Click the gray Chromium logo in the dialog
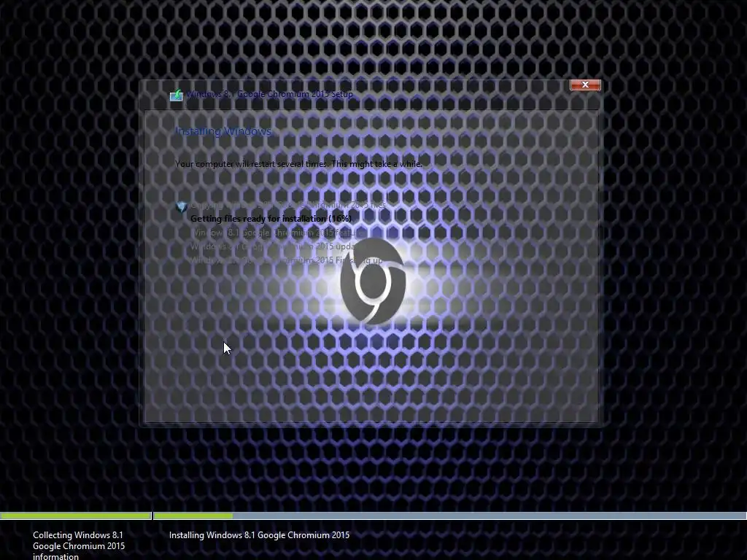This screenshot has height=560, width=747. pos(373,281)
